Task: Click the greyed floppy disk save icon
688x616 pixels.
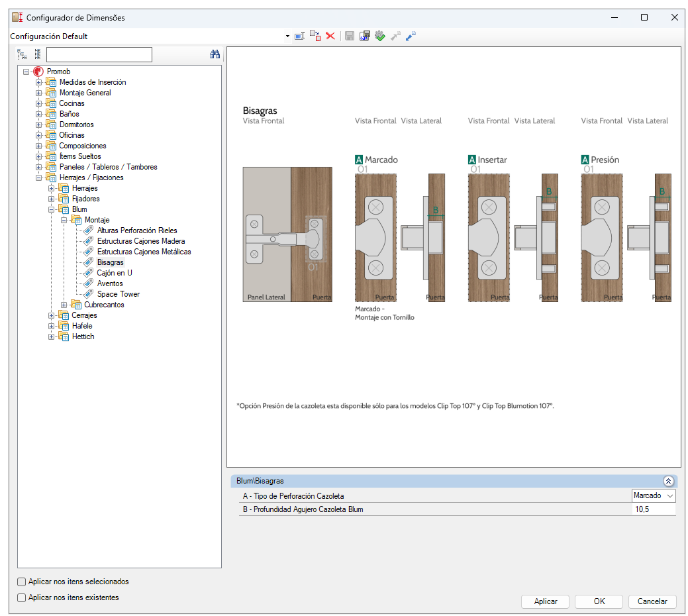Action: (x=349, y=36)
